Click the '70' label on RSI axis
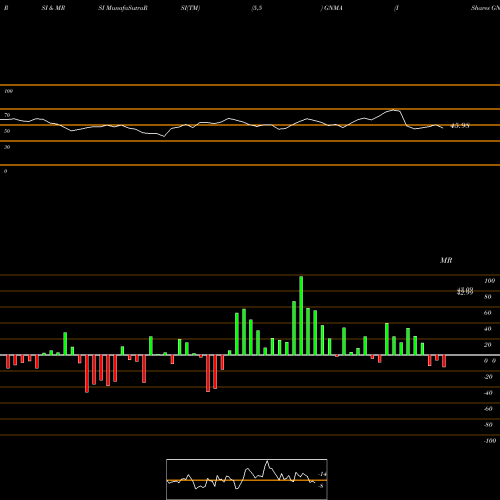Viewport: 500px width, 500px height. coord(7,115)
